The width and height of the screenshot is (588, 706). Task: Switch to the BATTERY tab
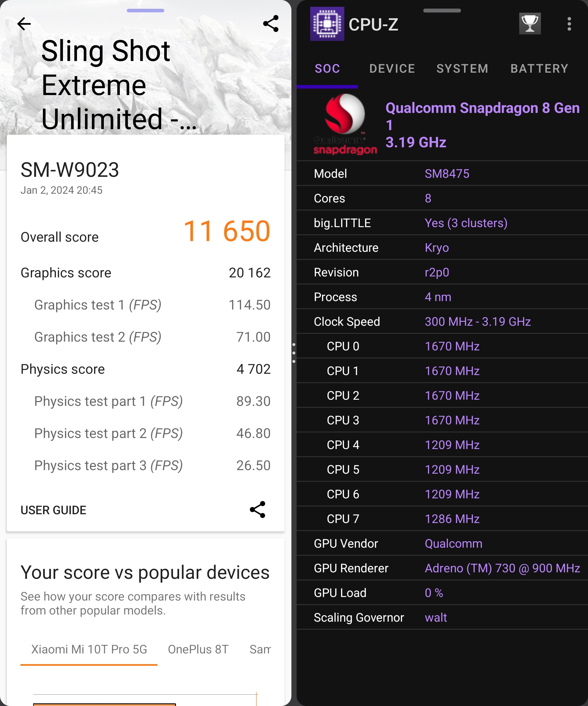coord(539,68)
